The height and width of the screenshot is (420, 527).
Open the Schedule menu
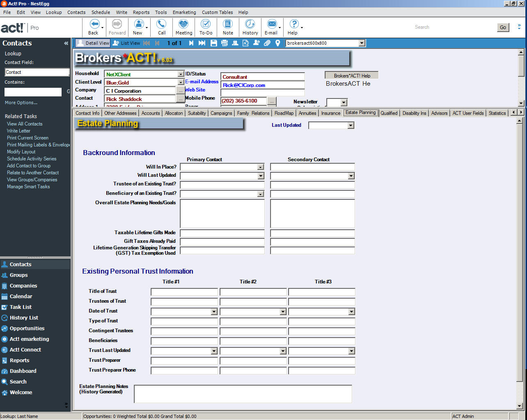[x=101, y=12]
